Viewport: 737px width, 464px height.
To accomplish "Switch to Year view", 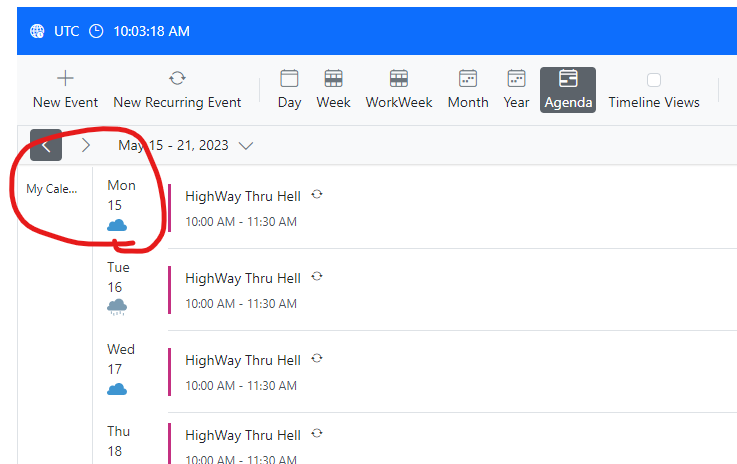I will pos(516,89).
